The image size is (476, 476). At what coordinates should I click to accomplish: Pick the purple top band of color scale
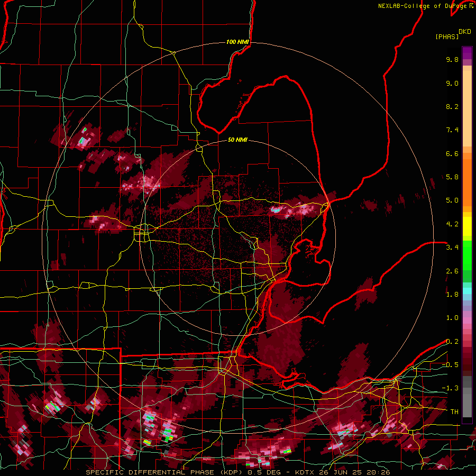(467, 53)
